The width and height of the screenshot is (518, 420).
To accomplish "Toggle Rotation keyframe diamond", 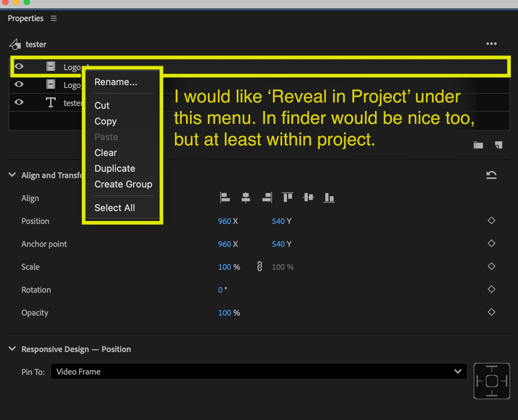I will [x=492, y=289].
